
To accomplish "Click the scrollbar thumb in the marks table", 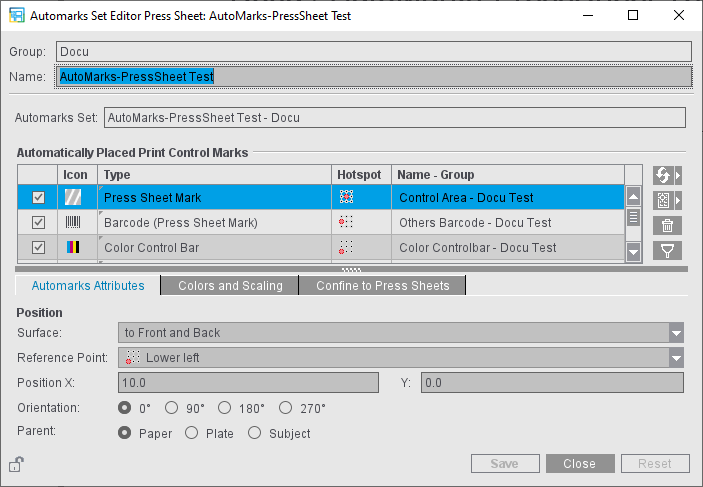I will (x=634, y=217).
